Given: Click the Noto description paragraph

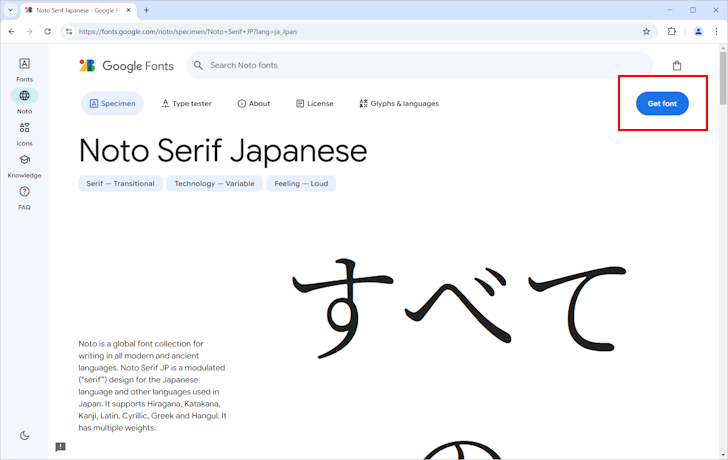Looking at the screenshot, I should coord(152,386).
